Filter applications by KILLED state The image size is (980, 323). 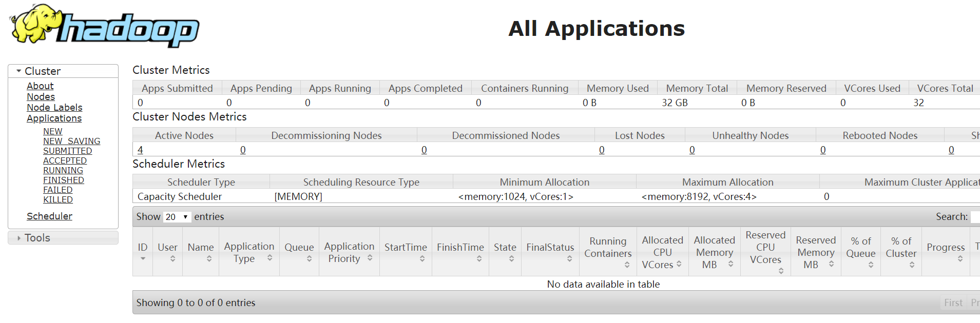[x=57, y=200]
